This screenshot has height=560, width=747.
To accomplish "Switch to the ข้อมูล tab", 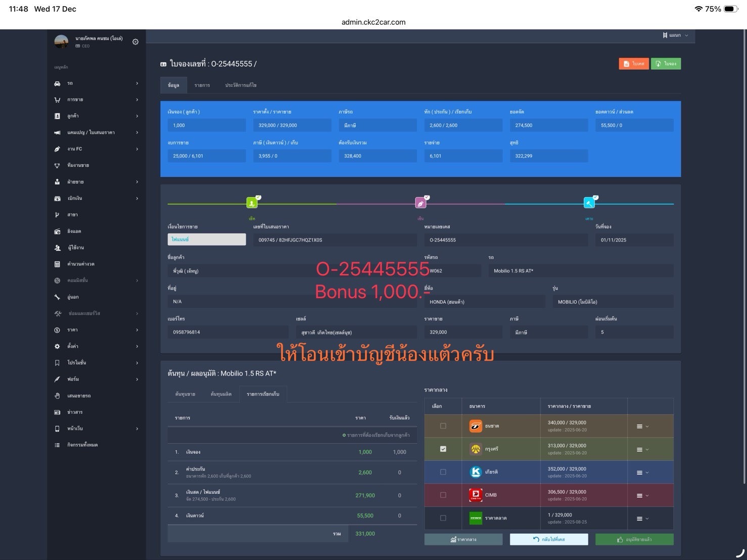I will 173,85.
